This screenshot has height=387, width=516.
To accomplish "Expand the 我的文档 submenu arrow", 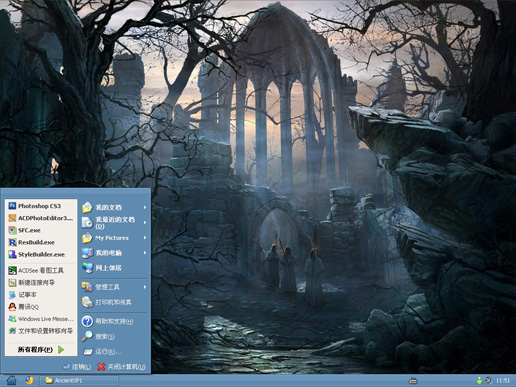I will tap(145, 207).
